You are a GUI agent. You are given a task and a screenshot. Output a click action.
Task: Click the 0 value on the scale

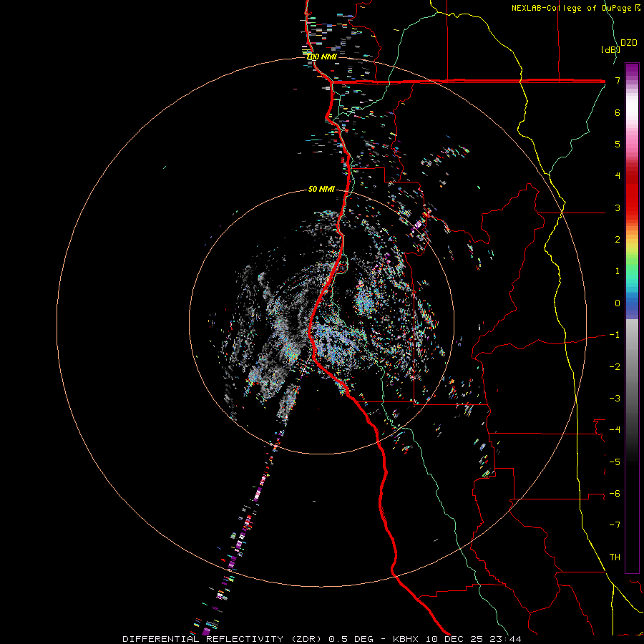[618, 303]
